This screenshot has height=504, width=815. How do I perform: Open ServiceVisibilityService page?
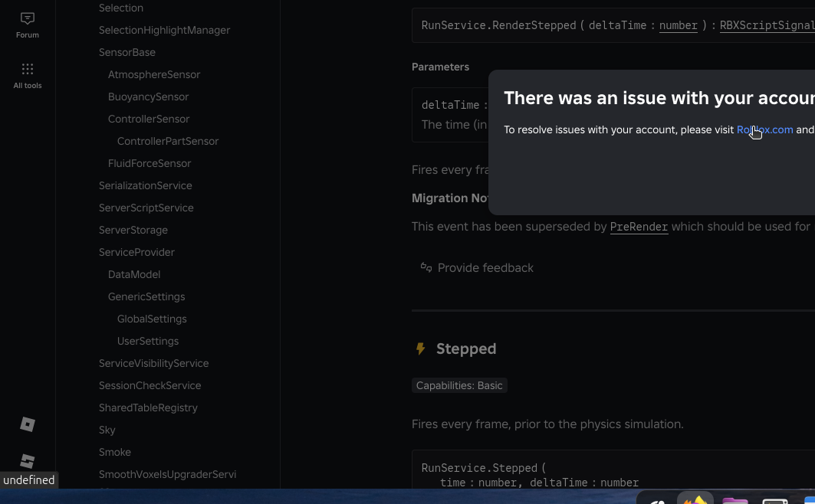(154, 363)
